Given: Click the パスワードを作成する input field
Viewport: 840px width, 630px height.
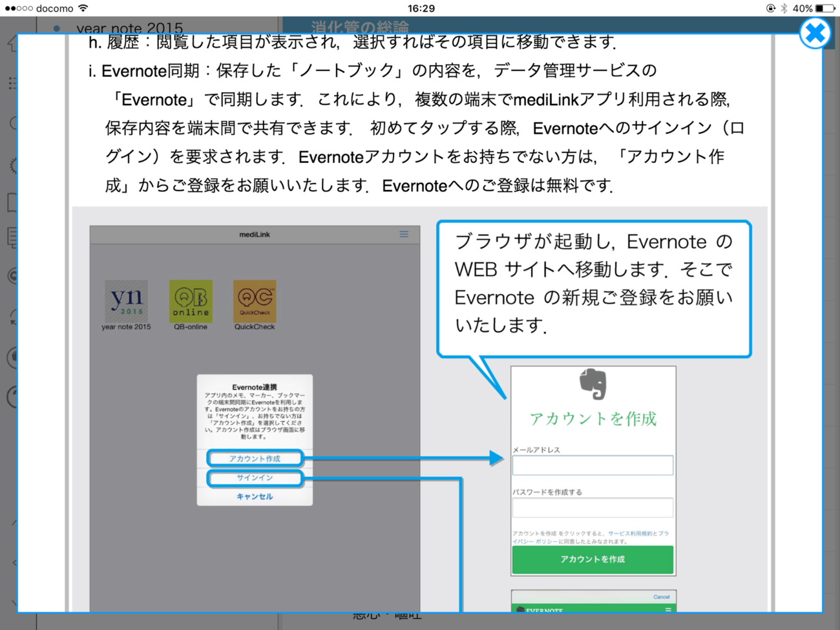Looking at the screenshot, I should [593, 507].
